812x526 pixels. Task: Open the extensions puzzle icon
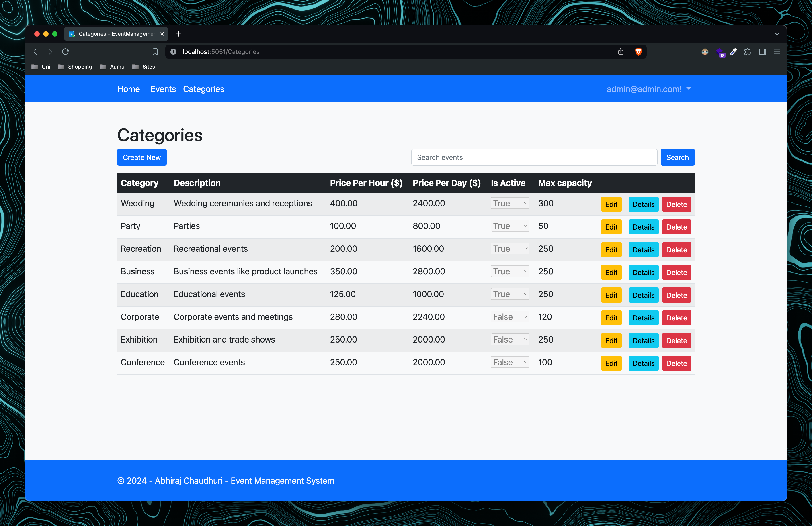point(748,52)
